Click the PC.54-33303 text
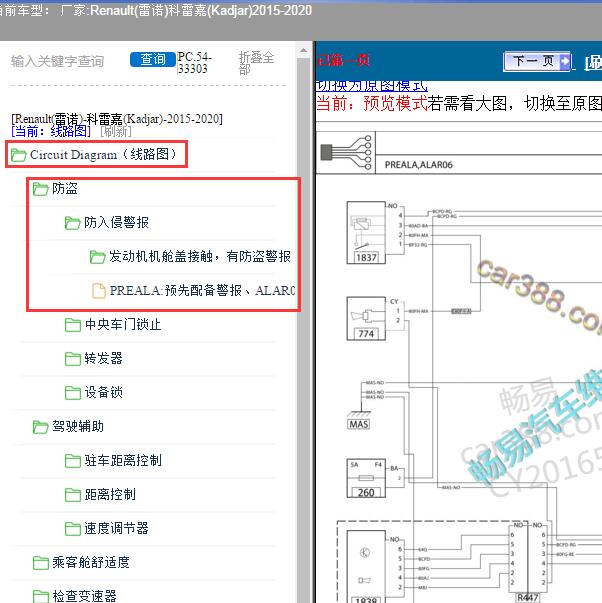 click(x=194, y=63)
